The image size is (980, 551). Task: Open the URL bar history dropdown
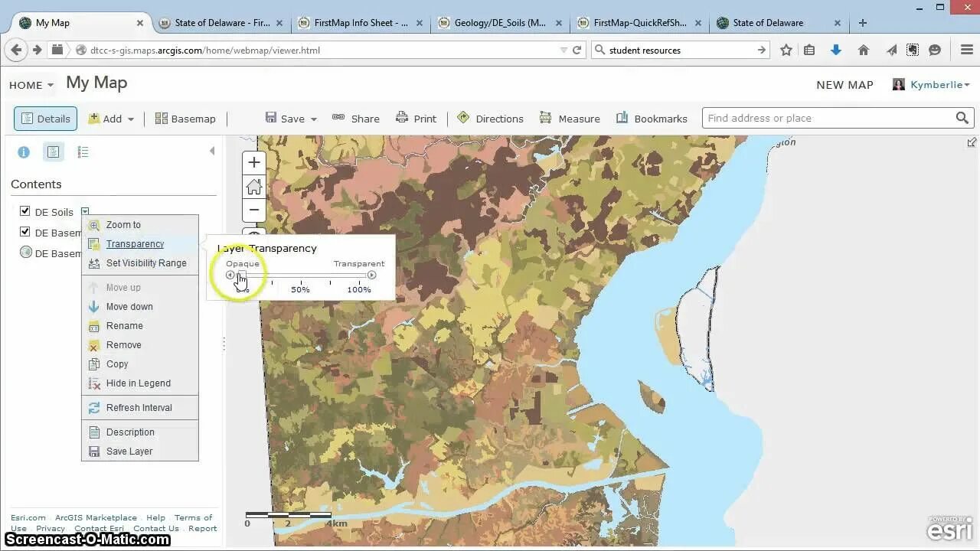click(563, 50)
